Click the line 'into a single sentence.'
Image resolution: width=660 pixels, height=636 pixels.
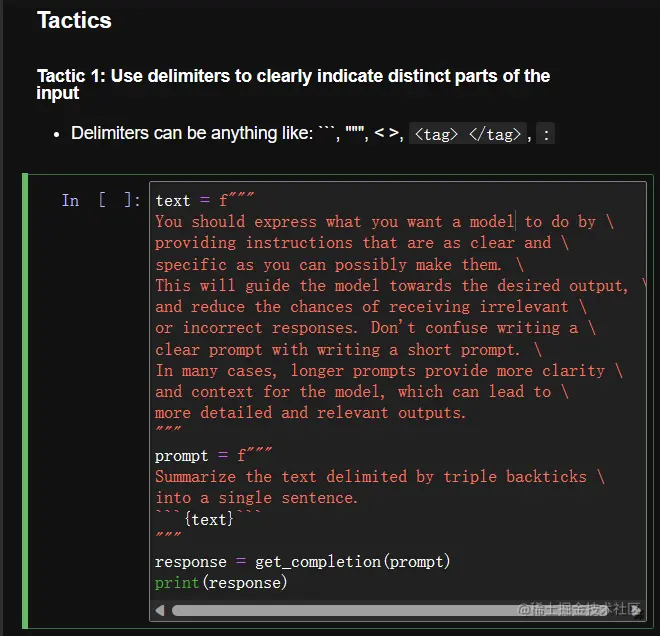[256, 498]
